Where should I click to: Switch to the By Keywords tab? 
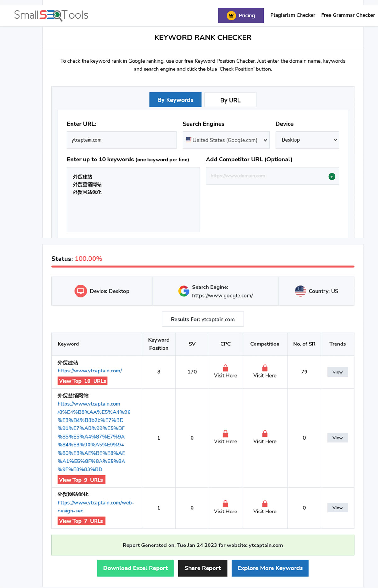pyautogui.click(x=175, y=100)
